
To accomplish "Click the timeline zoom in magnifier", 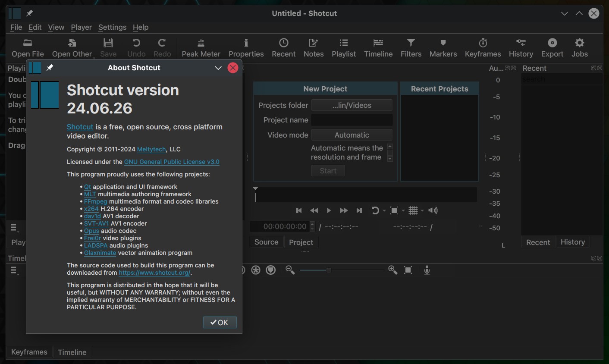I will tap(392, 270).
